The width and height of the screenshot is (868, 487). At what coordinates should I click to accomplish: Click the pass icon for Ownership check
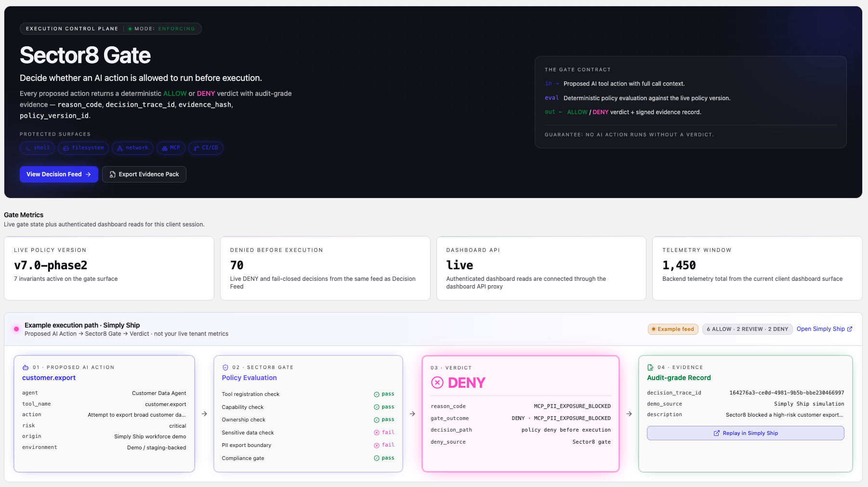[377, 420]
